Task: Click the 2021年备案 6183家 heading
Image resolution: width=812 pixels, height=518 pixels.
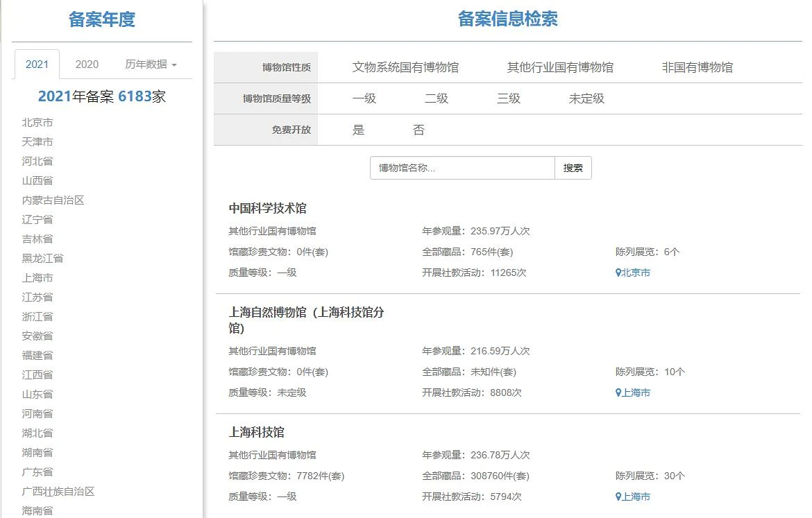Action: click(x=102, y=96)
